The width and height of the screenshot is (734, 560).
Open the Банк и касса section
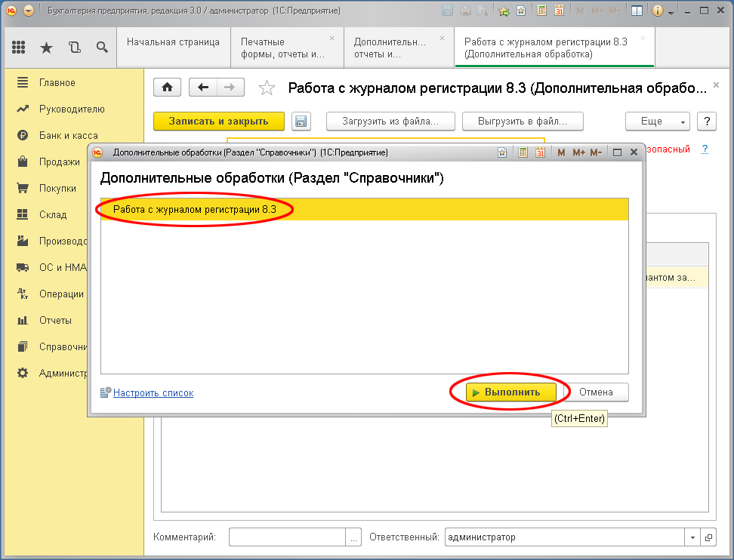[x=69, y=135]
